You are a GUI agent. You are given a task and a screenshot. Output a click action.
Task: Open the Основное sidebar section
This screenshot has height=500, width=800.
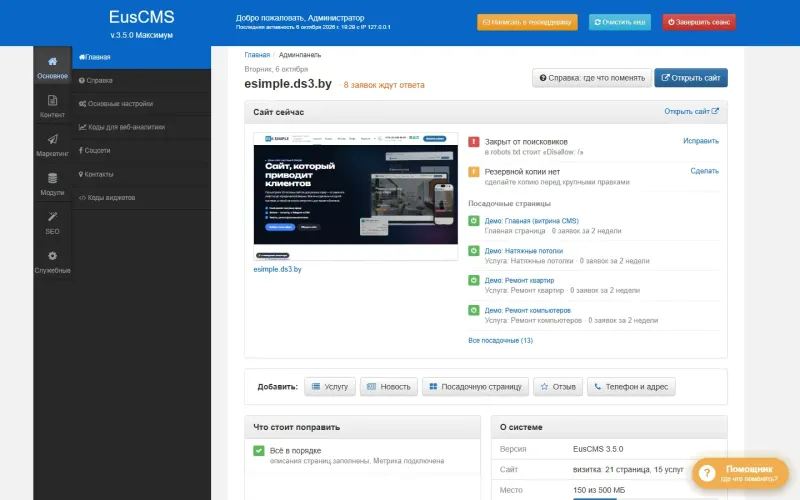[53, 66]
